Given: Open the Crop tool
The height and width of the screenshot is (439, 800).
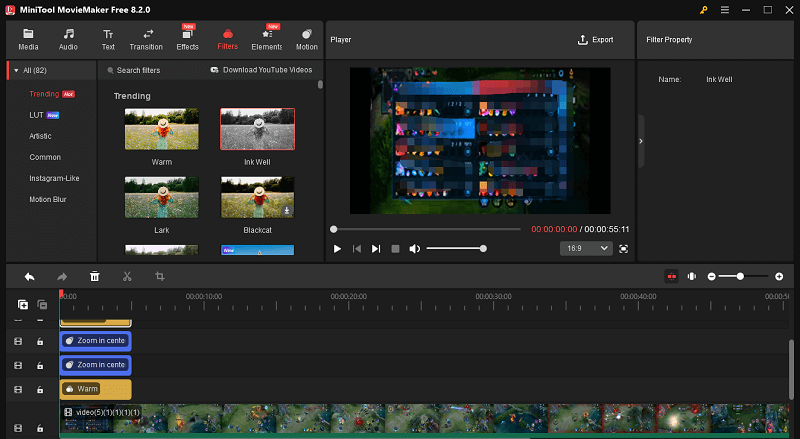Looking at the screenshot, I should pos(160,276).
